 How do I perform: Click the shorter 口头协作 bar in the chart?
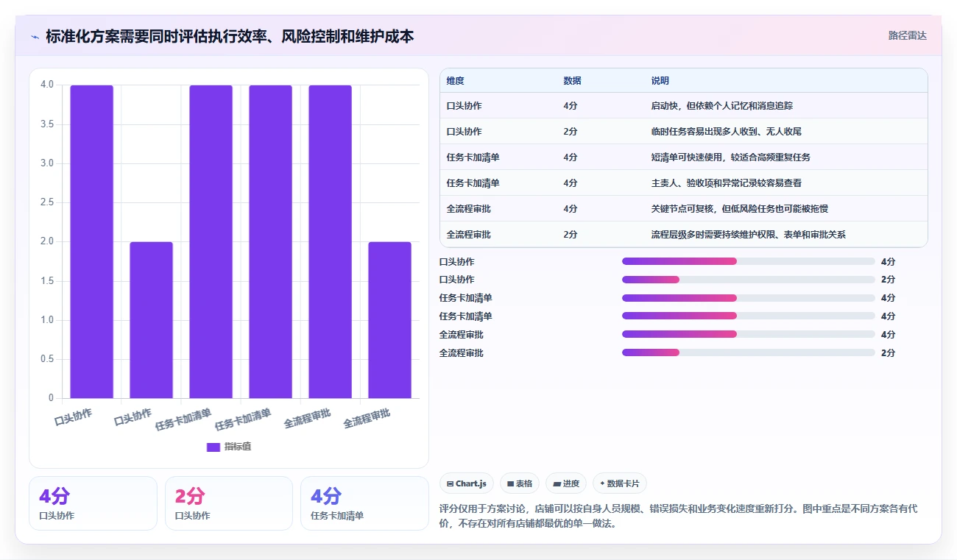[x=152, y=320]
